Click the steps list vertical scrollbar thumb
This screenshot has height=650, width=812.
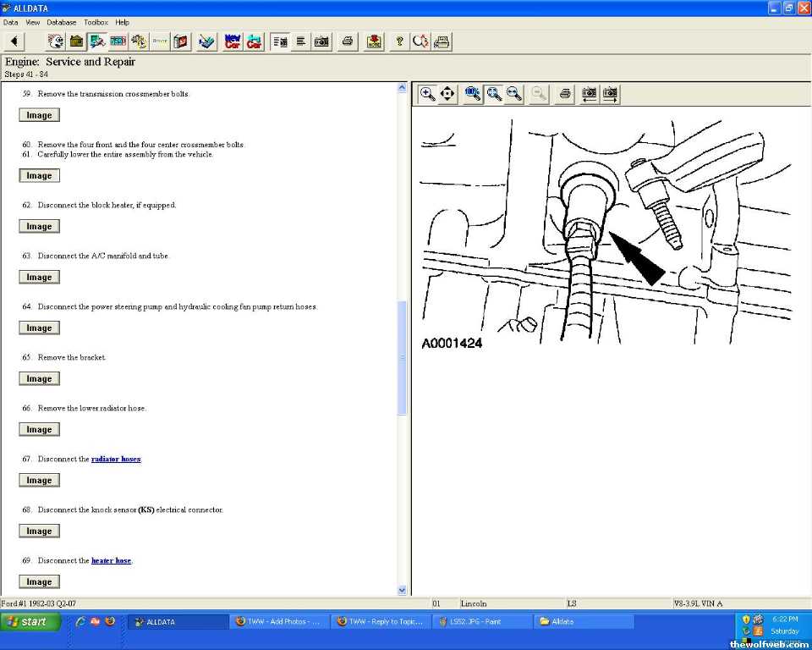402,357
